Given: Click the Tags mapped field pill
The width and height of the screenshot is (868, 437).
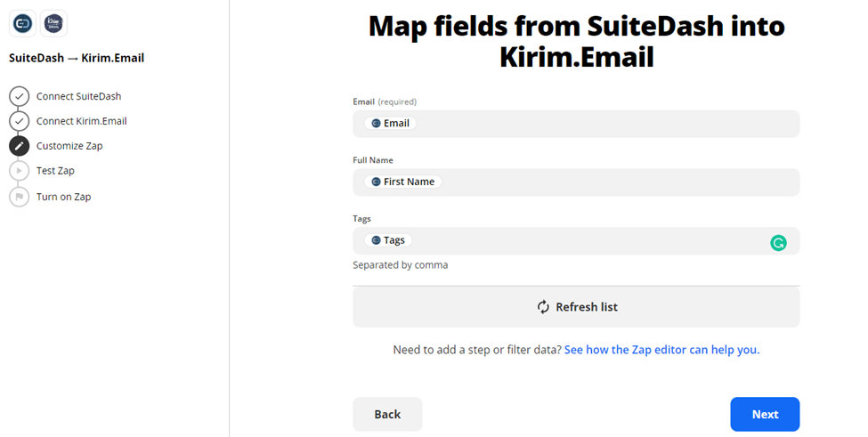Looking at the screenshot, I should click(388, 240).
